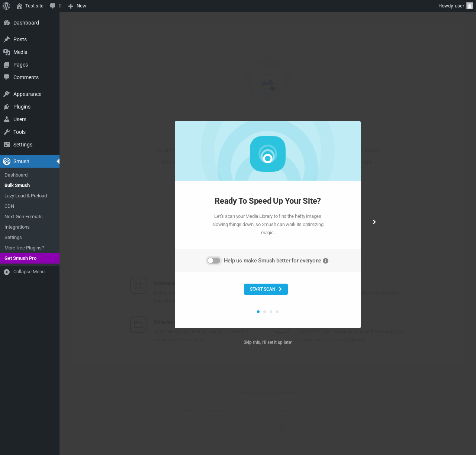Click the usage tracking info icon

[325, 261]
